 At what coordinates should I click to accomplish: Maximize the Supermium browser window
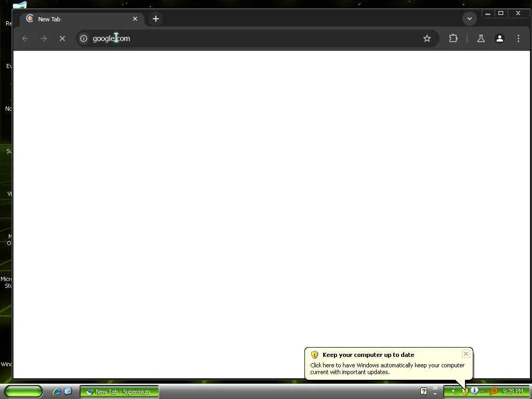click(x=500, y=14)
